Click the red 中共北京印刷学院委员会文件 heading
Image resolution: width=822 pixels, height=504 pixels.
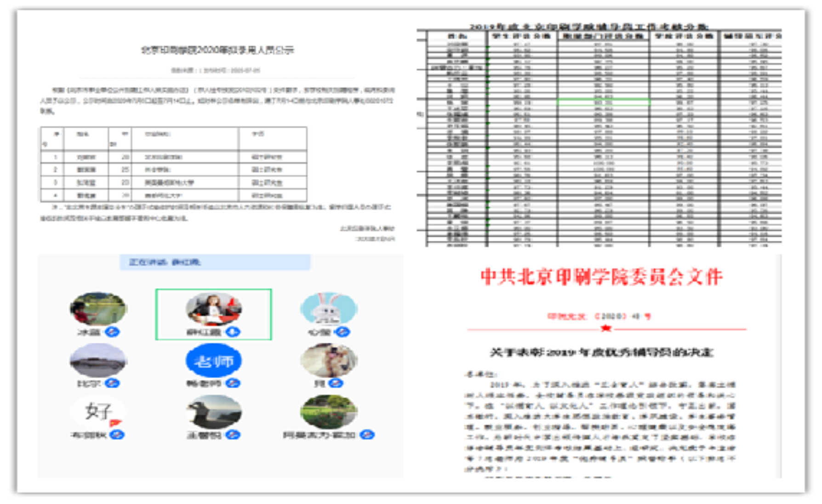(601, 277)
